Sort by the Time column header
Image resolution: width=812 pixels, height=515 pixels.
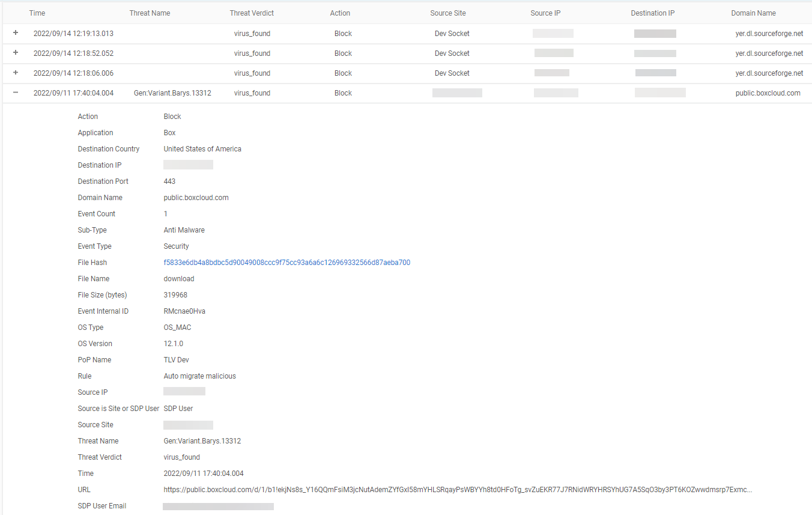click(37, 13)
